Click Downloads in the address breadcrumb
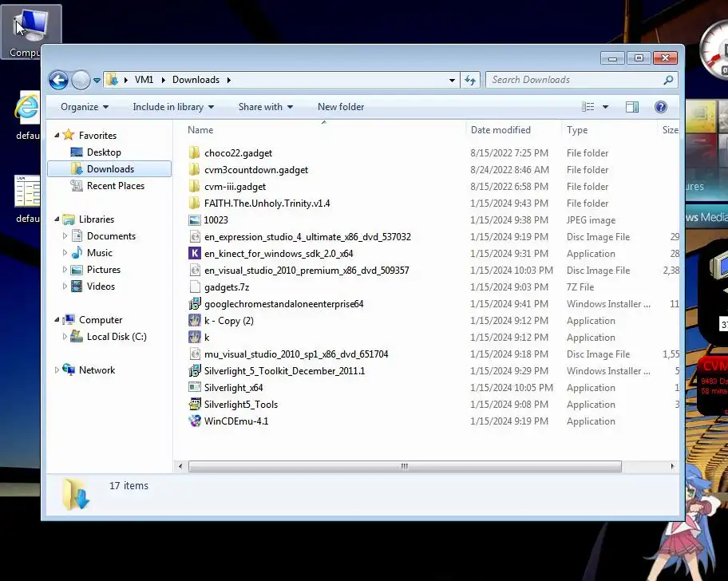This screenshot has width=728, height=581. pyautogui.click(x=196, y=80)
